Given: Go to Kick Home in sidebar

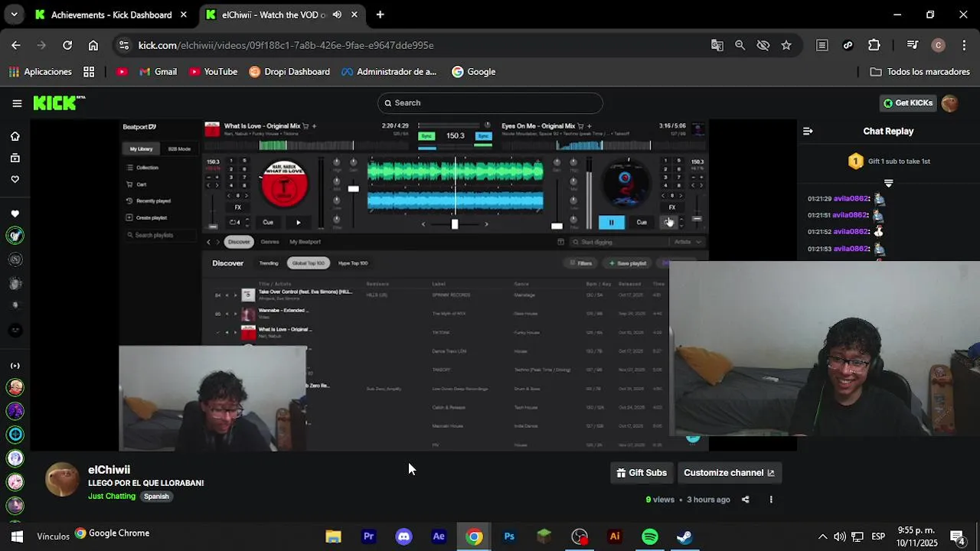Looking at the screenshot, I should [x=15, y=136].
